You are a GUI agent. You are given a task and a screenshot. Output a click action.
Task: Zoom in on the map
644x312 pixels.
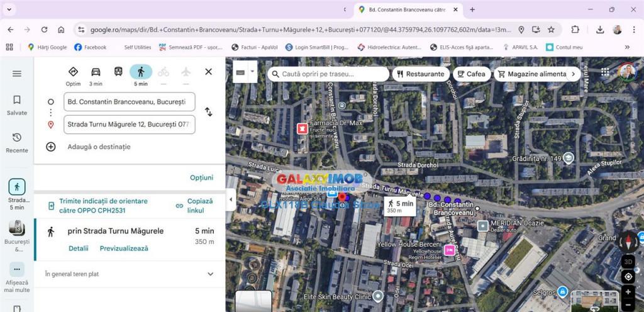628,292
